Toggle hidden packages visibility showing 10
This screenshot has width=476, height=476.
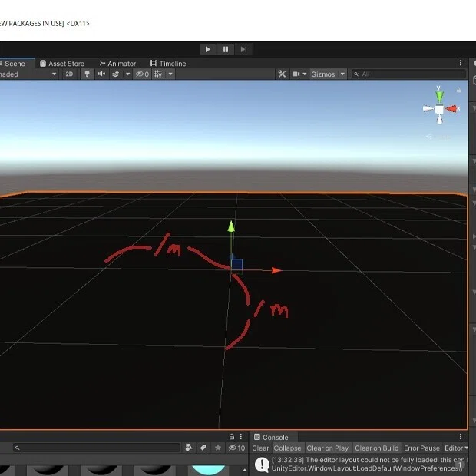[x=236, y=448]
